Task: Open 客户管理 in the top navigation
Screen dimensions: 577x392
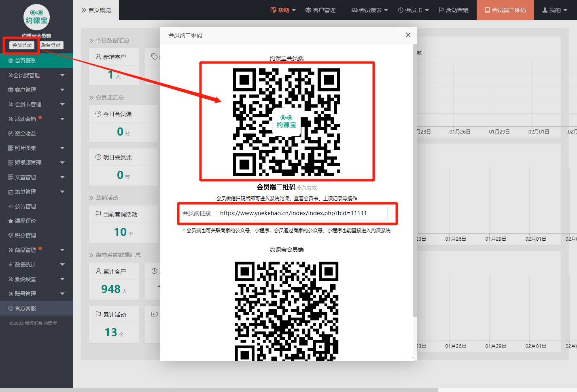Action: tap(320, 10)
